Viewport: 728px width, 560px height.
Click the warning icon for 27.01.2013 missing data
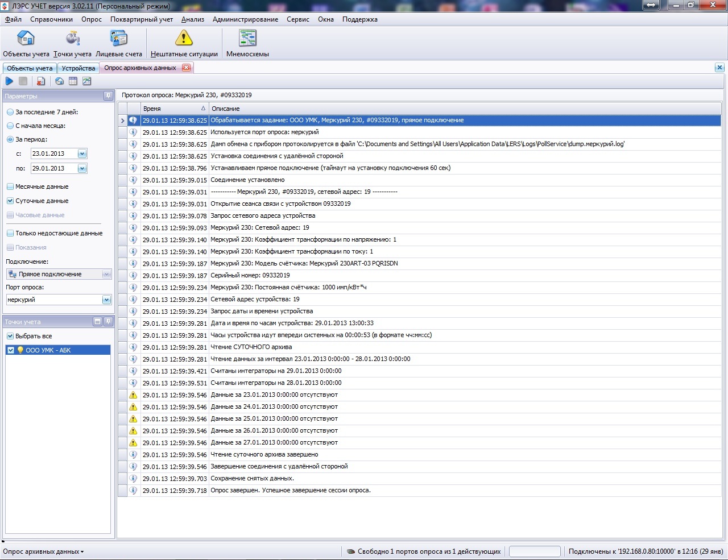[x=133, y=442]
